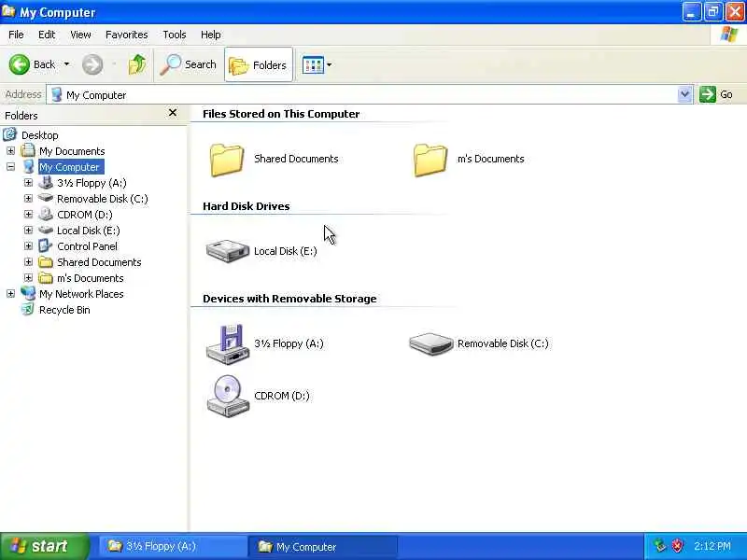Screen dimensions: 747x560
Task: Click the Go button
Action: [716, 94]
